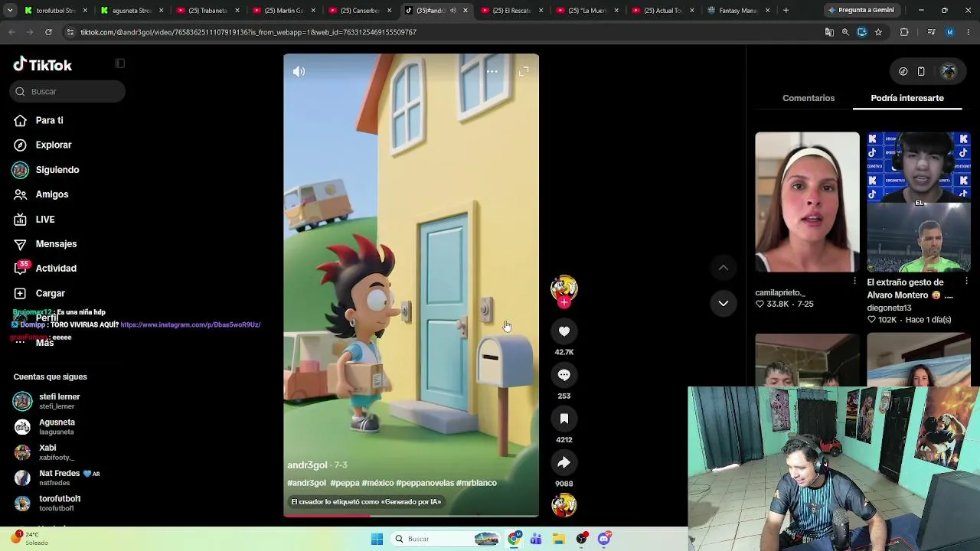980x551 pixels.
Task: Expand the video to fullscreen
Action: [x=524, y=71]
